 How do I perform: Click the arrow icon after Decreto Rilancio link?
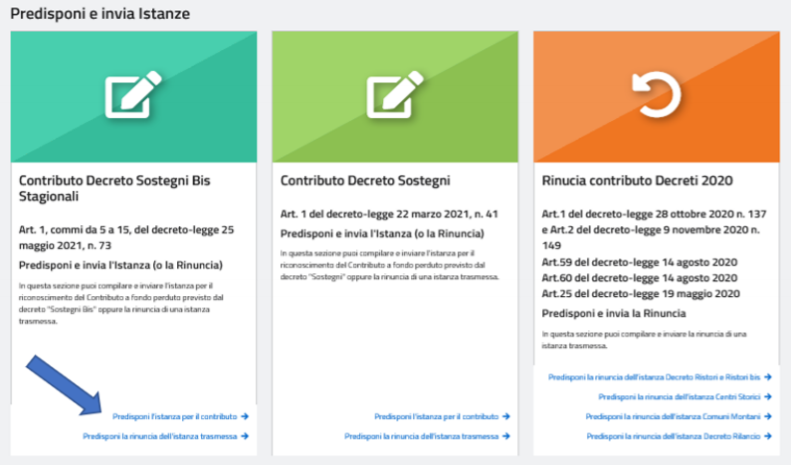767,437
